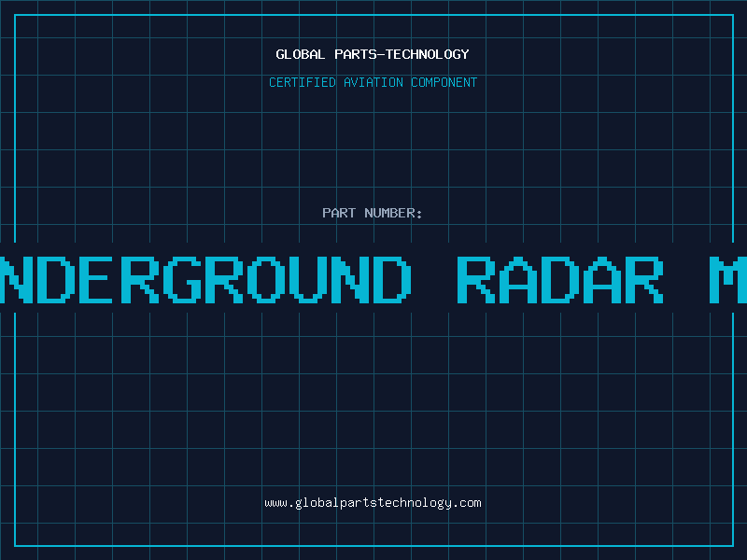Click the cut-off letter M at banner's end
747x560 pixels.
click(728, 279)
